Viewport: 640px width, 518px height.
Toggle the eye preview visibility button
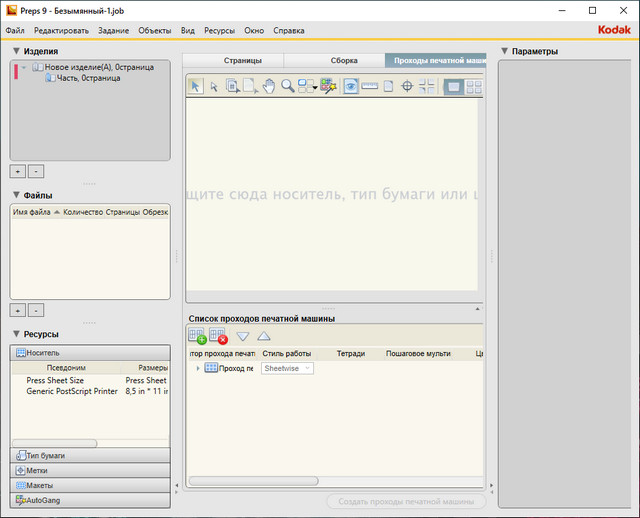point(351,87)
